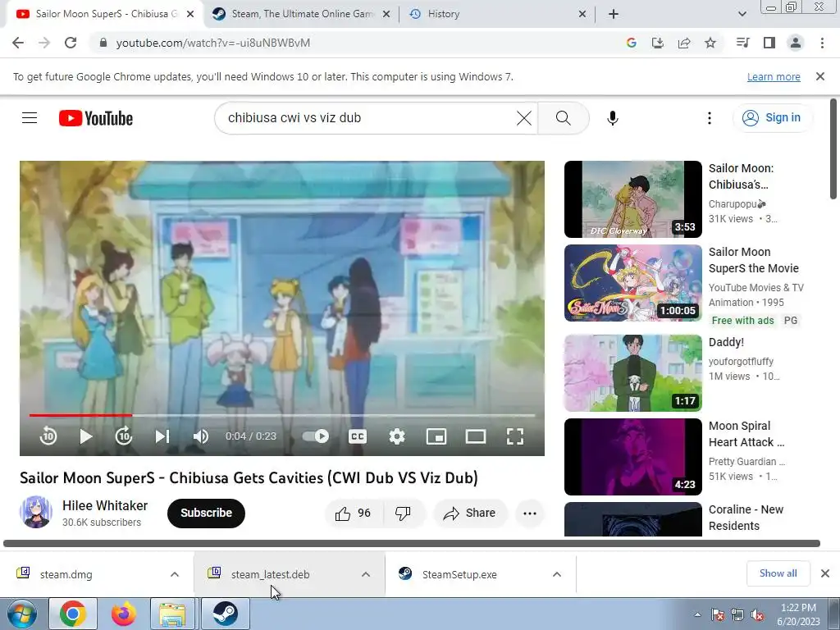Show all downloads
This screenshot has height=630, width=840.
point(778,573)
